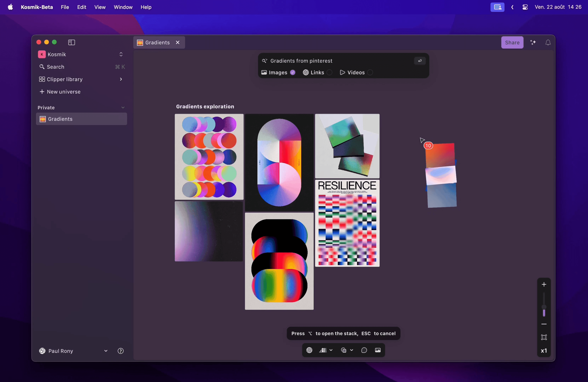Image resolution: width=588 pixels, height=382 pixels.
Task: Open Search in the sidebar
Action: pos(82,67)
